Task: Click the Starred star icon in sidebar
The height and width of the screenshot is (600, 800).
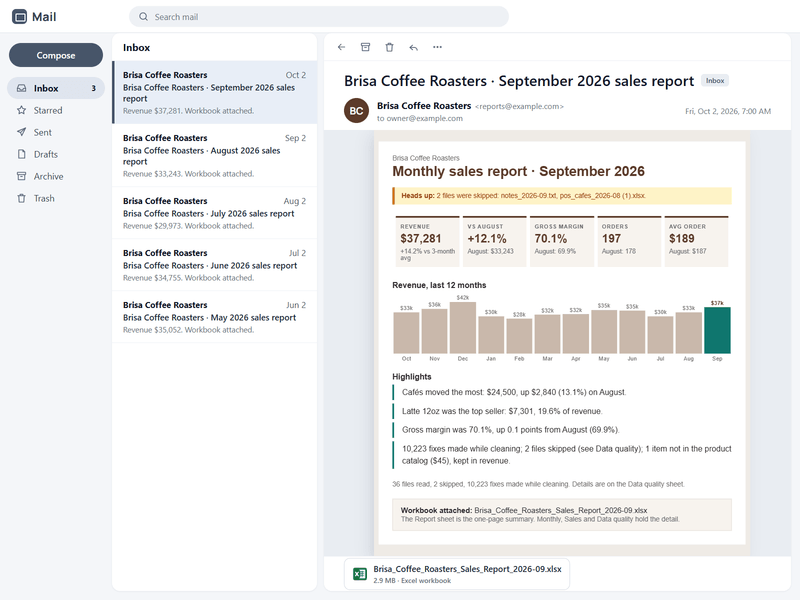Action: click(21, 110)
